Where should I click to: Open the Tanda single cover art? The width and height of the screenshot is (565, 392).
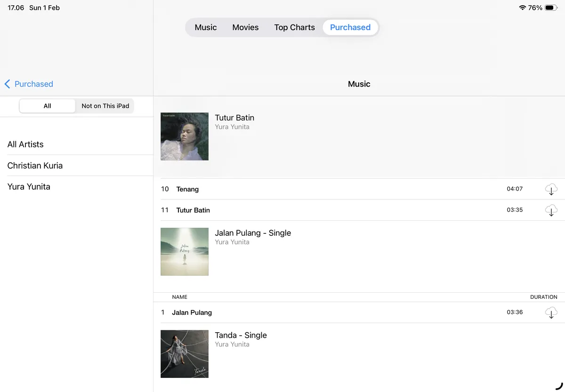(x=185, y=354)
